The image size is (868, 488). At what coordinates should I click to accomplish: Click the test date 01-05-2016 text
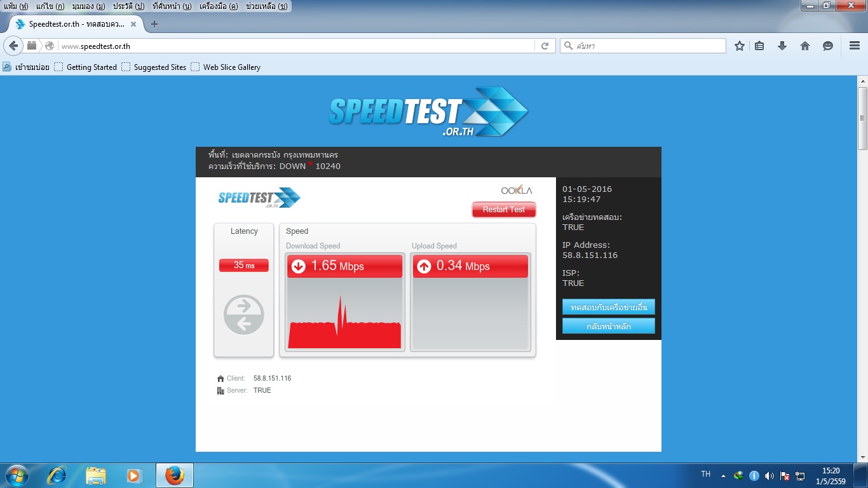point(587,189)
